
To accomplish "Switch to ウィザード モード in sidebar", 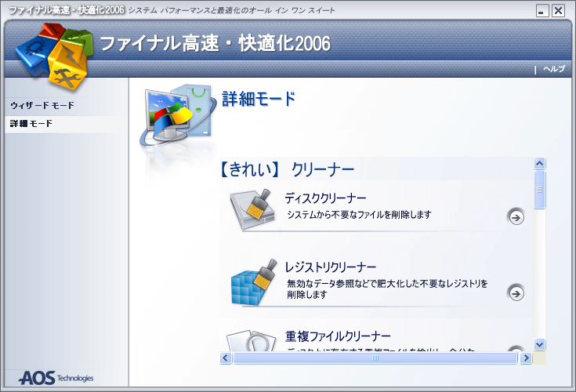I will tap(42, 105).
